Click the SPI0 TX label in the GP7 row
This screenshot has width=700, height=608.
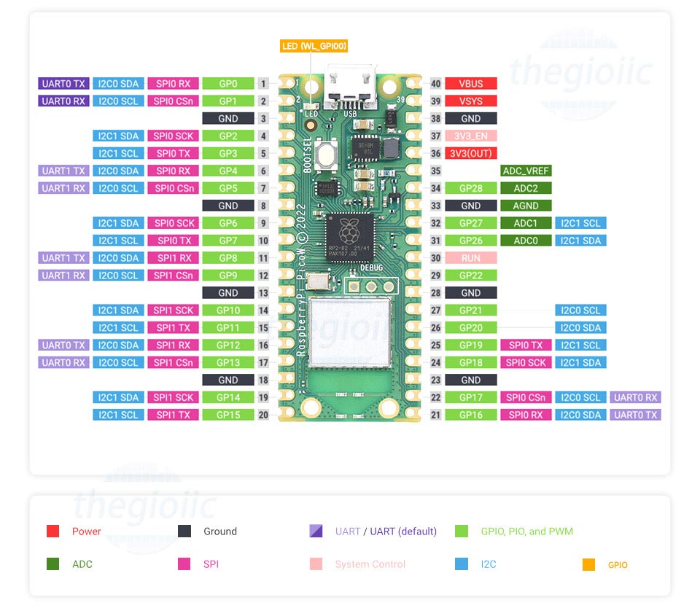174,240
